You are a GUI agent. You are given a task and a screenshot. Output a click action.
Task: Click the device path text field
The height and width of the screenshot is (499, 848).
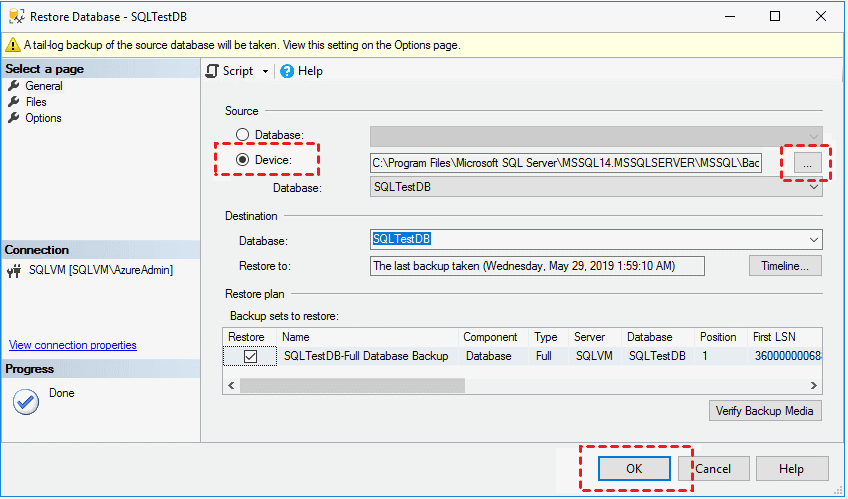[x=565, y=162]
